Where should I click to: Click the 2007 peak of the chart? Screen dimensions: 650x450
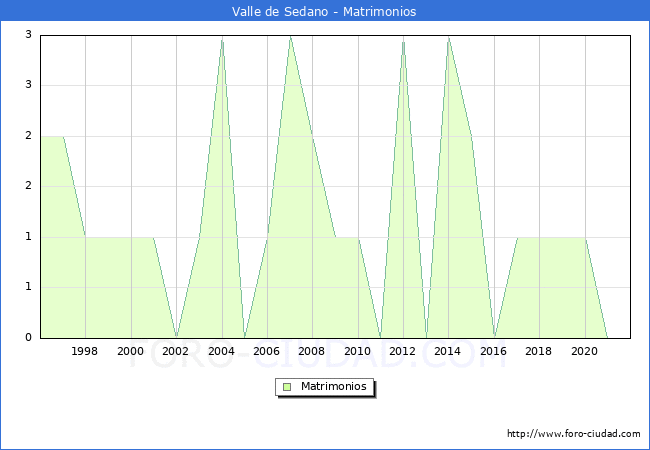tap(290, 38)
